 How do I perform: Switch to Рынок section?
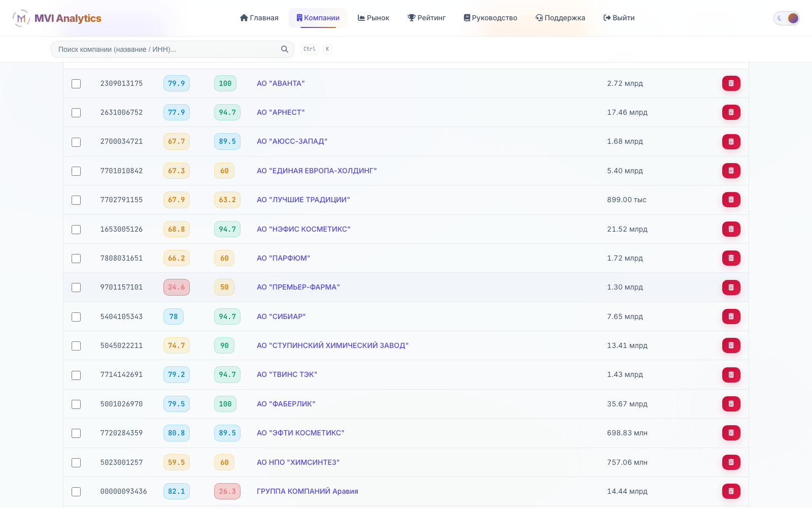374,18
